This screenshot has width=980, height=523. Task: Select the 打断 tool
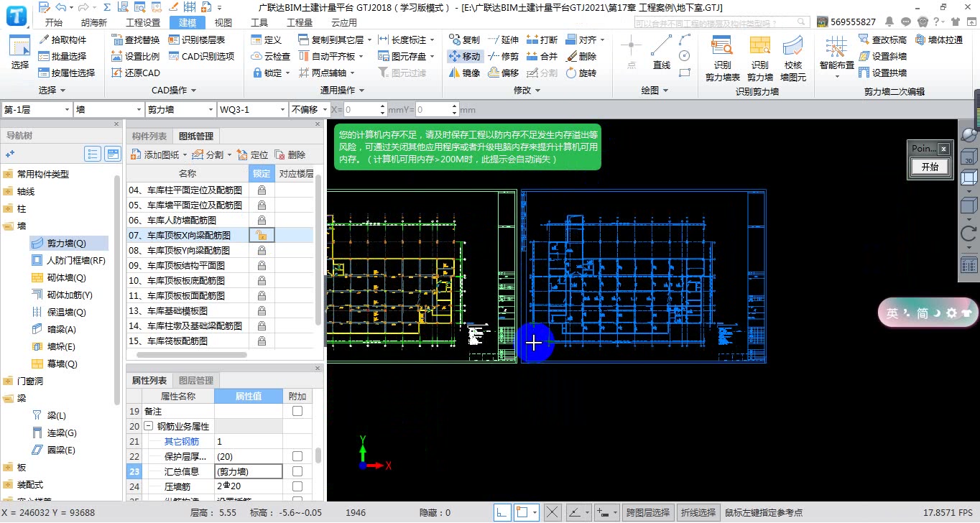pyautogui.click(x=542, y=40)
